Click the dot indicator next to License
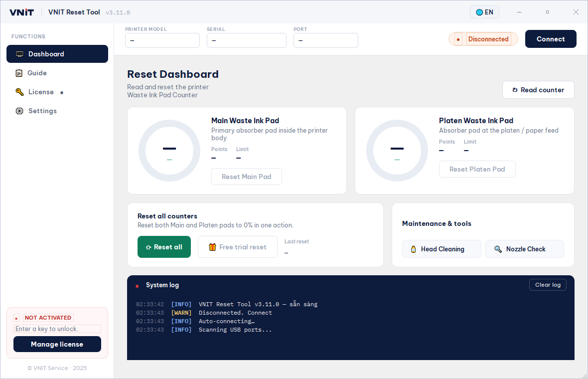This screenshot has width=588, height=379. 62,93
